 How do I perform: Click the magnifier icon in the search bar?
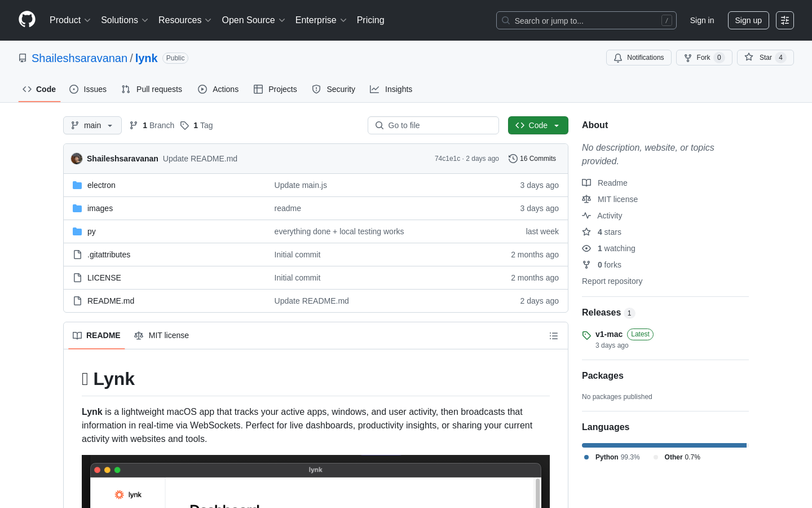506,20
